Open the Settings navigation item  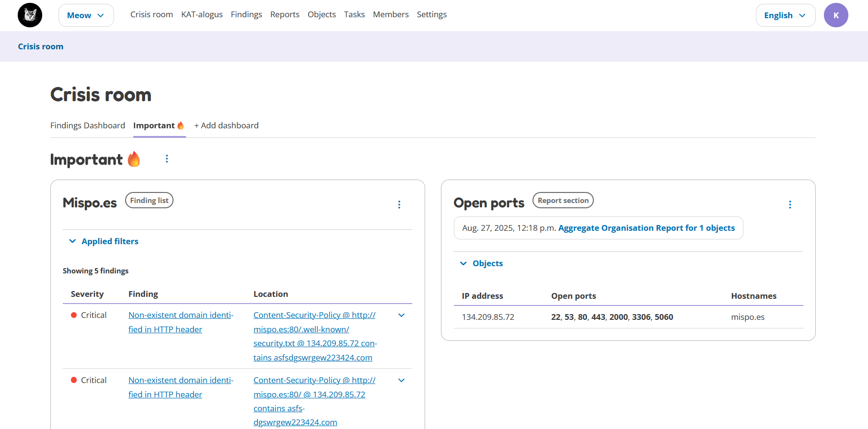click(x=432, y=14)
